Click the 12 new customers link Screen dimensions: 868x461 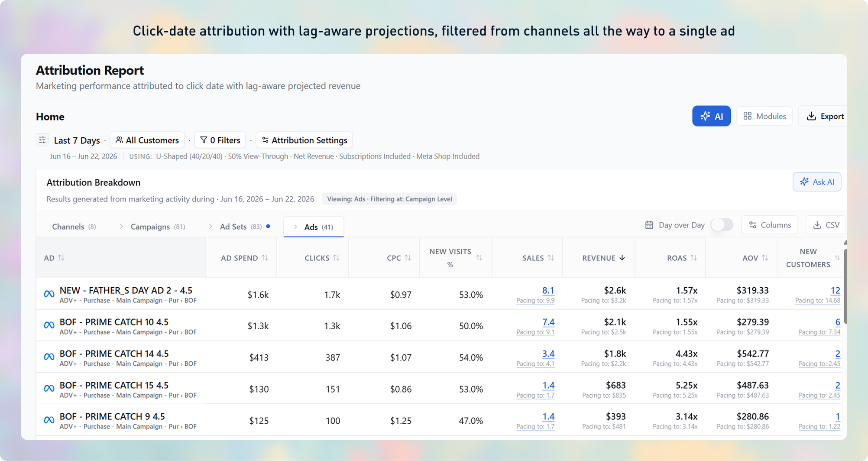coord(835,290)
